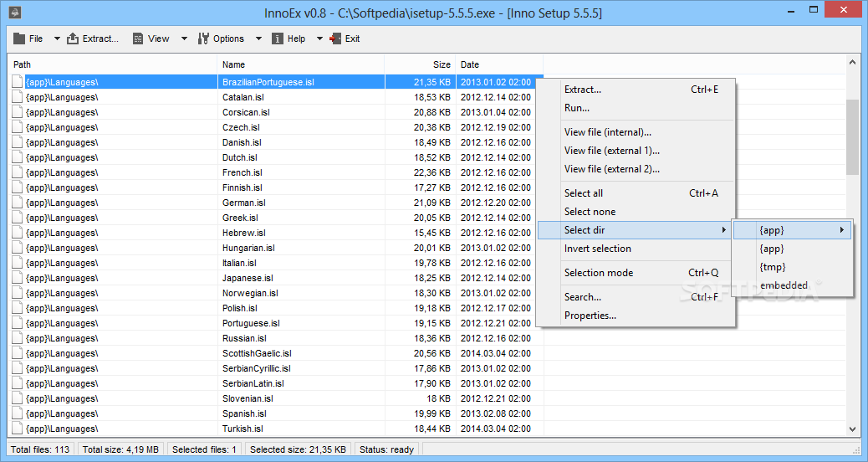The height and width of the screenshot is (462, 868).
Task: Click file icon of Japanese.isl row
Action: [18, 278]
